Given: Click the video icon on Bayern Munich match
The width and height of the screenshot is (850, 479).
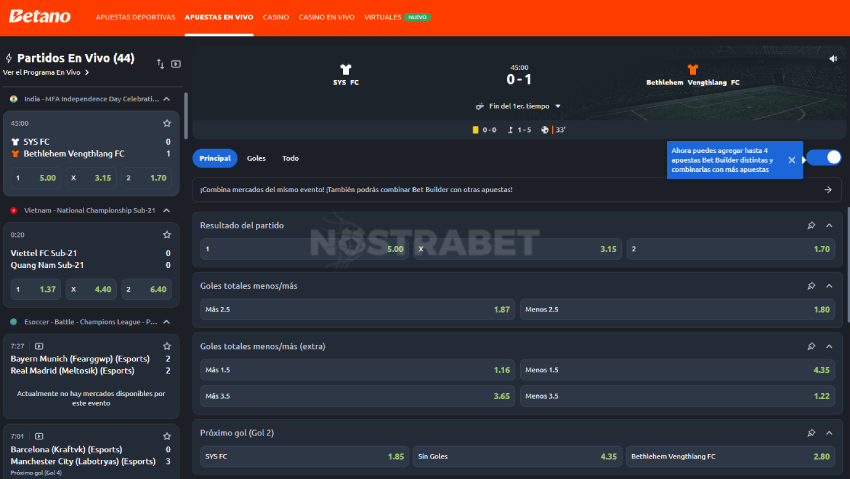Looking at the screenshot, I should 39,346.
